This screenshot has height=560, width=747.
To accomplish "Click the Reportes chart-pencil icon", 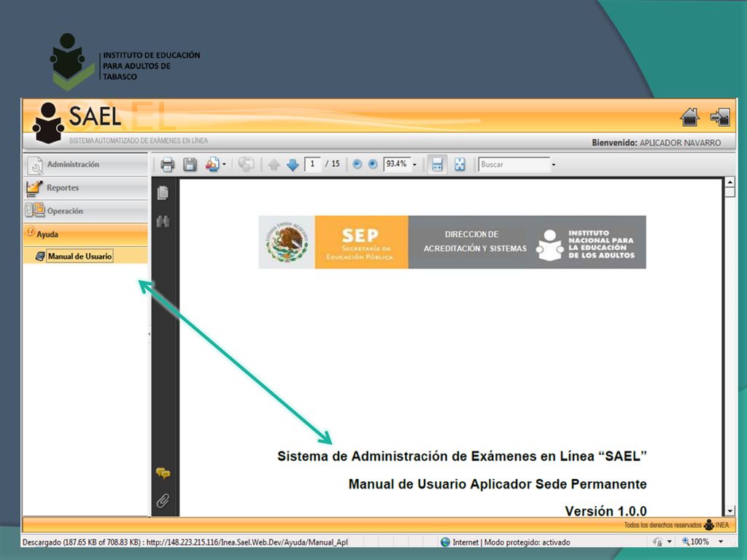I will tap(34, 189).
